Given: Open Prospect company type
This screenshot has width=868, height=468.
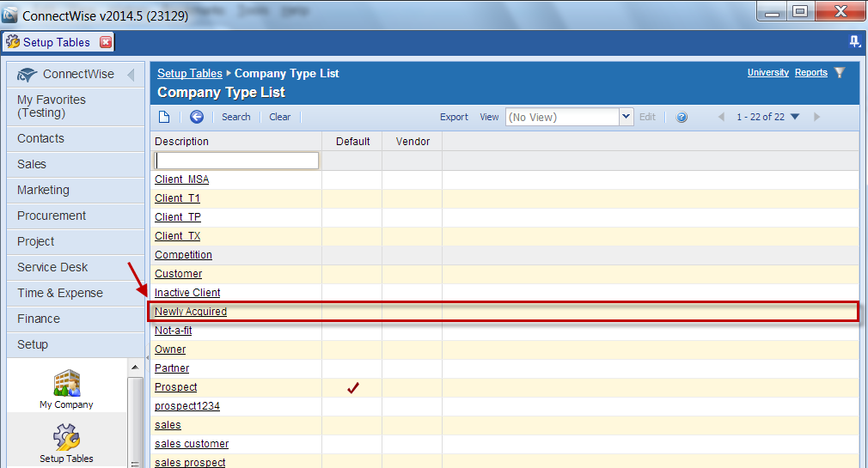Looking at the screenshot, I should pyautogui.click(x=175, y=386).
